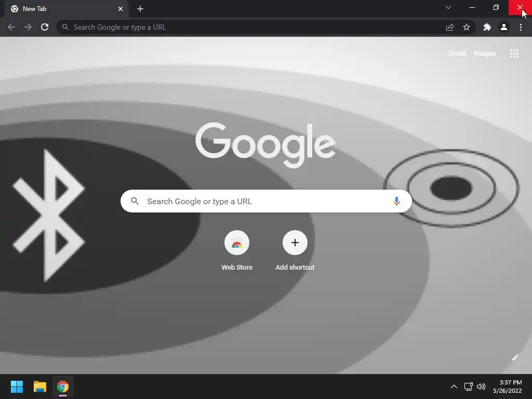Open the volume speaker icon
This screenshot has height=399, width=532.
(x=481, y=387)
